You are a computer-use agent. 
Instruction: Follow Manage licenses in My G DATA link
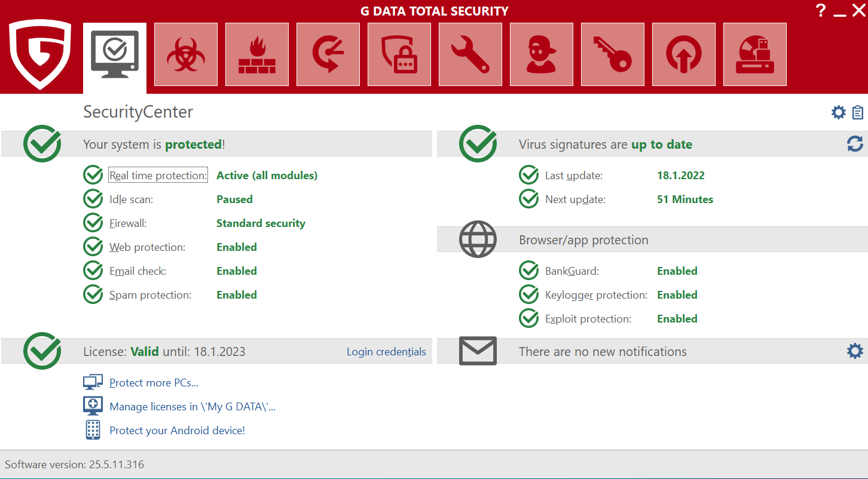[x=192, y=407]
